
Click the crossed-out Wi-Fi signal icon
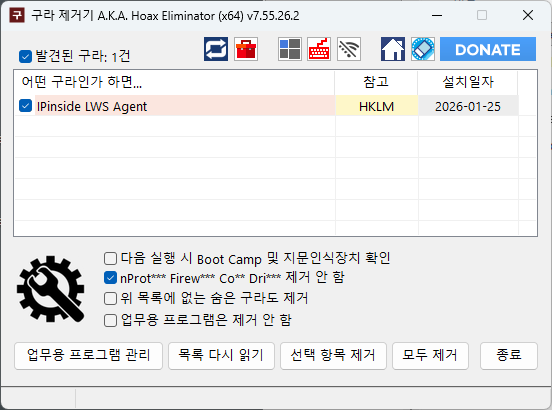349,49
